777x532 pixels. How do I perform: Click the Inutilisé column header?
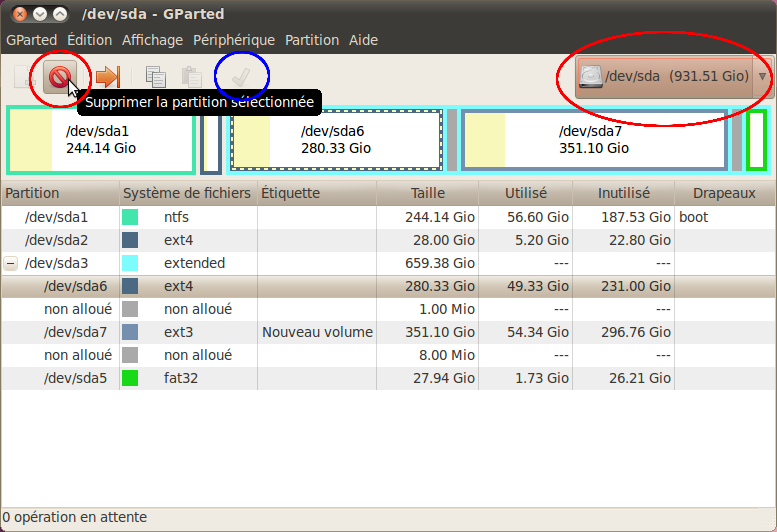[623, 193]
